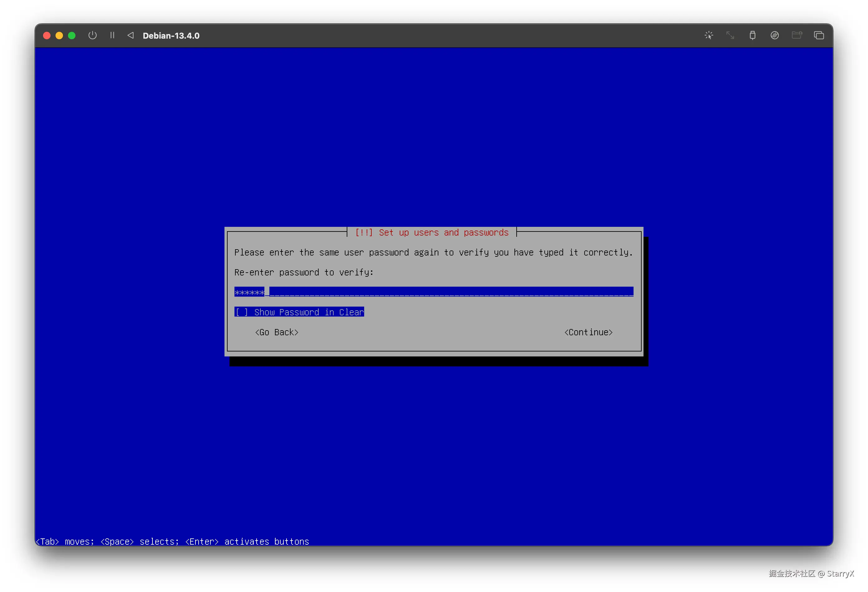
Task: Focus the re-enter password field
Action: (x=433, y=292)
